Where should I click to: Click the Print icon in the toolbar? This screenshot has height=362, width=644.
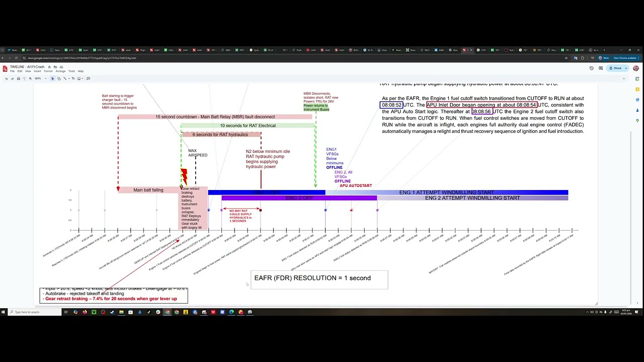19,78
